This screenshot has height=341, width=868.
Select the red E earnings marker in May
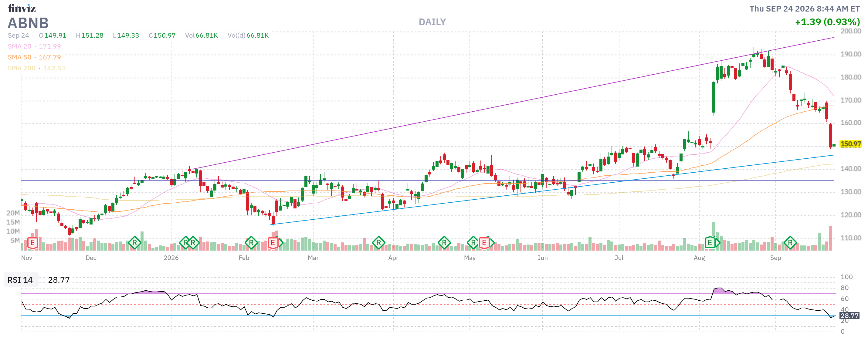pos(484,243)
